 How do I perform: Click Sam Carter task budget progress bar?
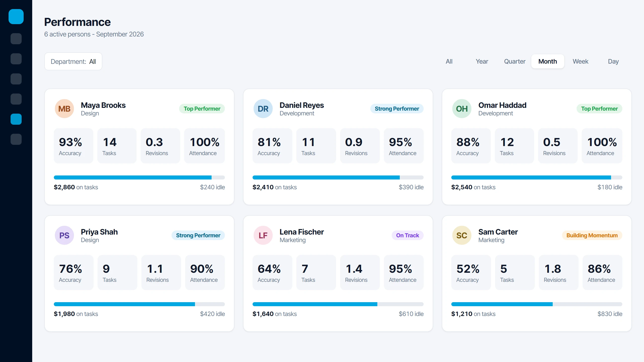pyautogui.click(x=537, y=304)
